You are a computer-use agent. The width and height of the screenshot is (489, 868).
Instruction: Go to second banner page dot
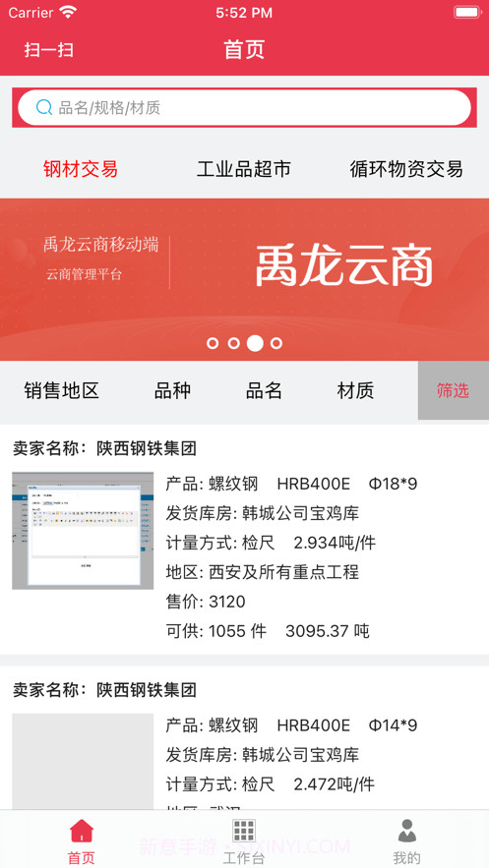pyautogui.click(x=234, y=343)
